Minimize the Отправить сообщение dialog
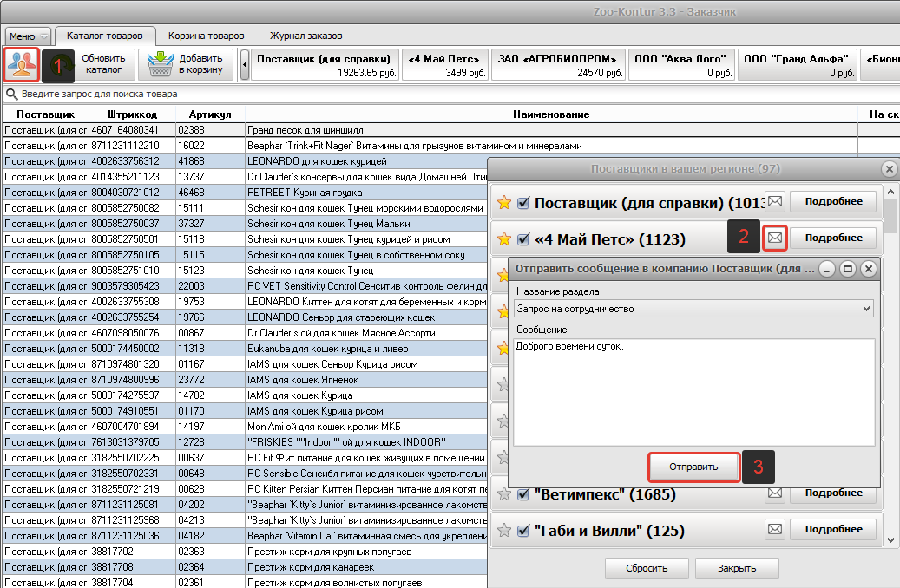The image size is (900, 588). click(826, 269)
